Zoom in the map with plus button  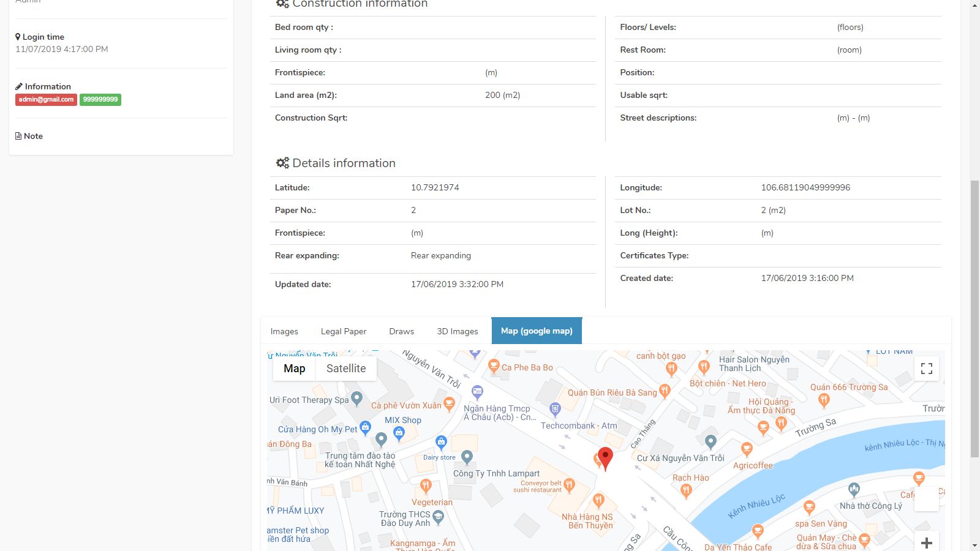click(927, 542)
